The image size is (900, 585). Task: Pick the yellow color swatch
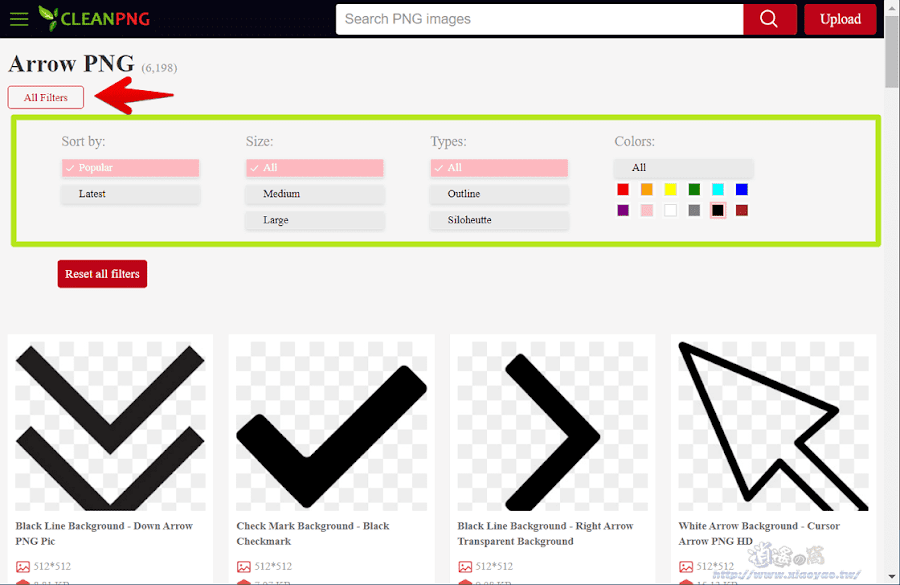click(x=670, y=189)
